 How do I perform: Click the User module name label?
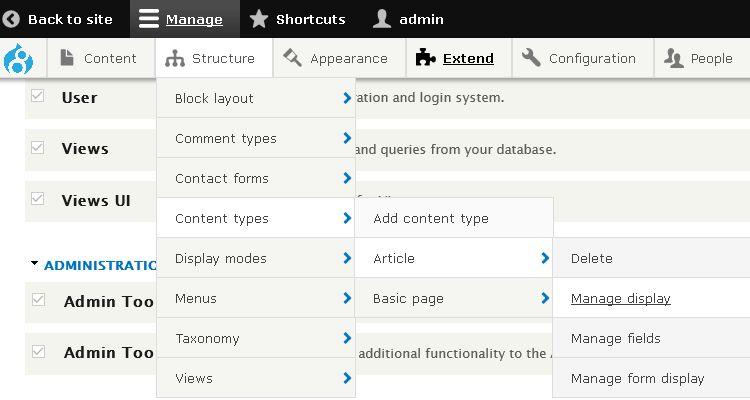79,98
